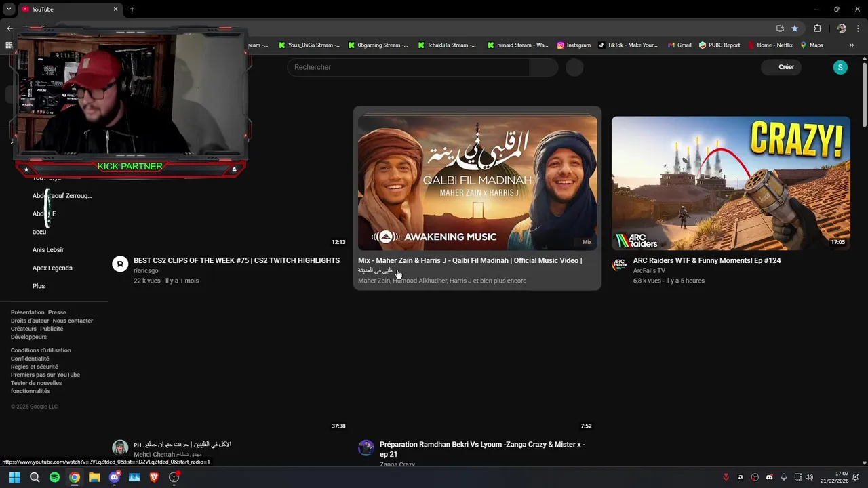This screenshot has width=868, height=488.
Task: Open File Explorer from the taskbar
Action: point(94,477)
